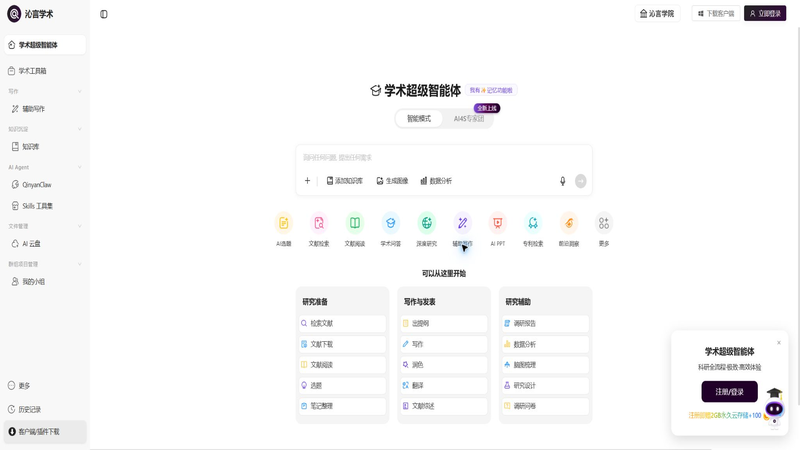Select 检索文献 under 研究准备

342,323
